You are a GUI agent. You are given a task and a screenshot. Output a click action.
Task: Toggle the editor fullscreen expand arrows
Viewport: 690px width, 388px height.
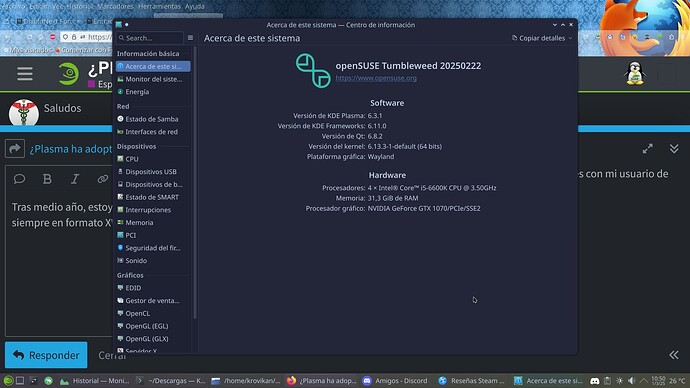(x=647, y=149)
